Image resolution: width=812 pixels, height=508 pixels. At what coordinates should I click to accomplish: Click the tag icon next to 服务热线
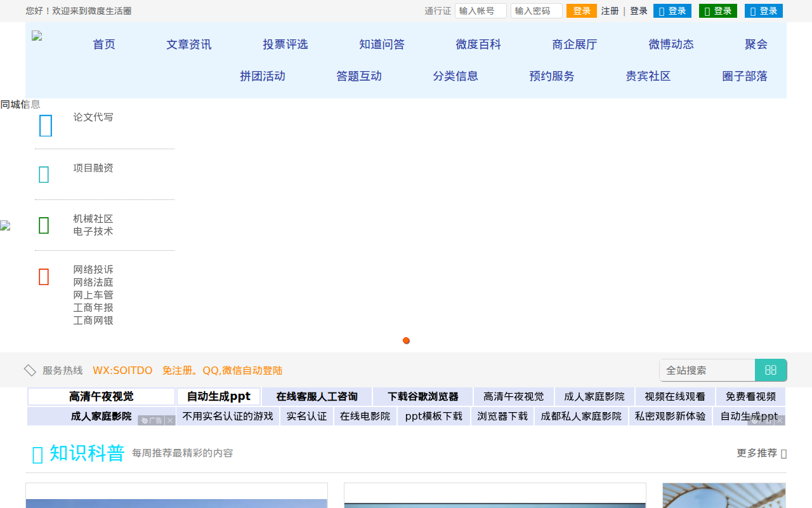30,370
